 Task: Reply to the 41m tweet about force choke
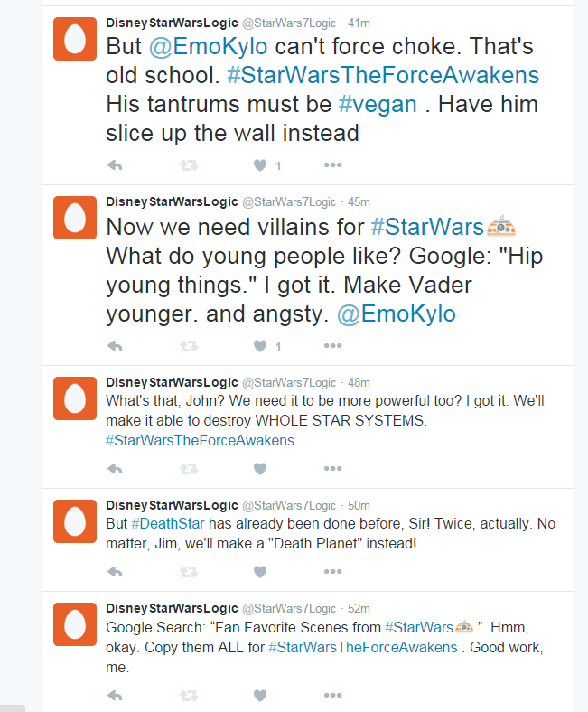tap(115, 165)
